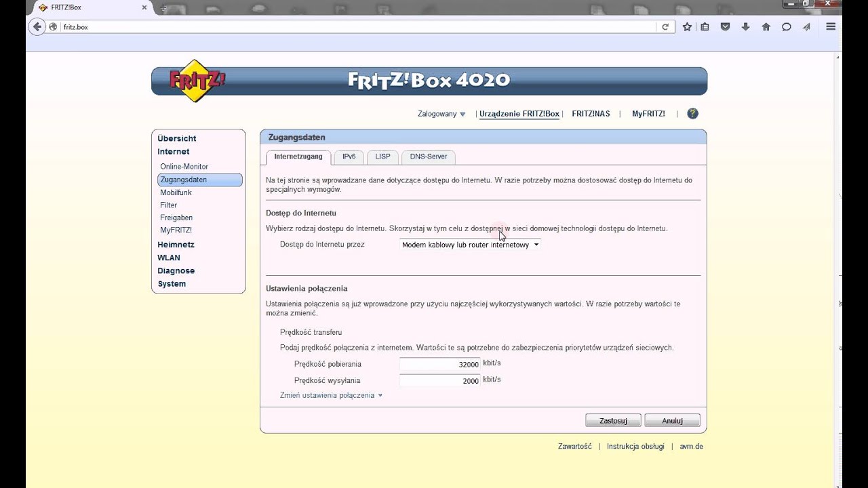This screenshot has width=868, height=488.
Task: Open the Instrukcja obsługi footer link
Action: coord(635,447)
